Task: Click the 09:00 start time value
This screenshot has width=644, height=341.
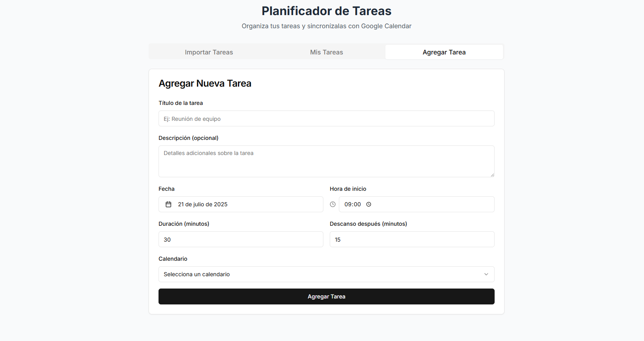Action: pyautogui.click(x=352, y=204)
